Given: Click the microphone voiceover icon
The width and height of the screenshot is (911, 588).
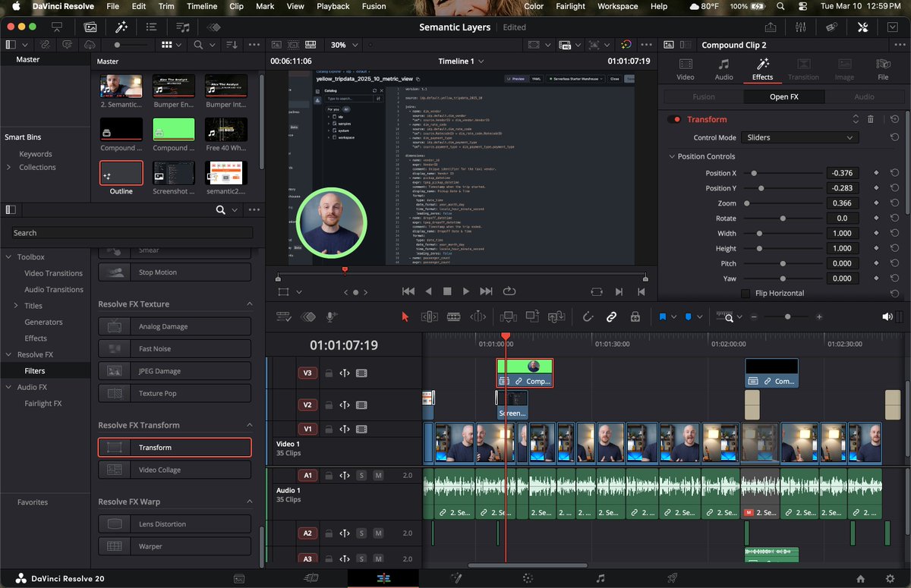Looking at the screenshot, I should point(331,317).
